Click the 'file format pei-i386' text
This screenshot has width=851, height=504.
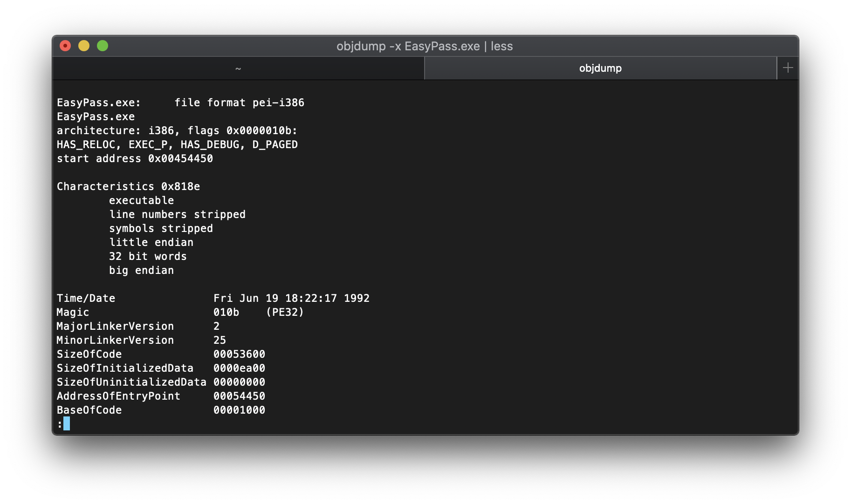pos(239,102)
